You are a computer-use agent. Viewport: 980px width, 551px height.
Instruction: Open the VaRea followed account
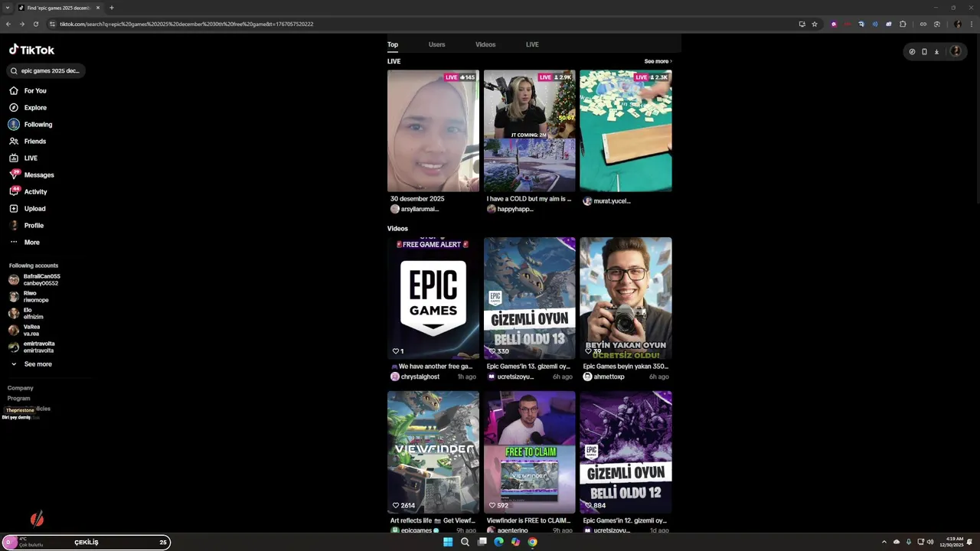(24, 330)
